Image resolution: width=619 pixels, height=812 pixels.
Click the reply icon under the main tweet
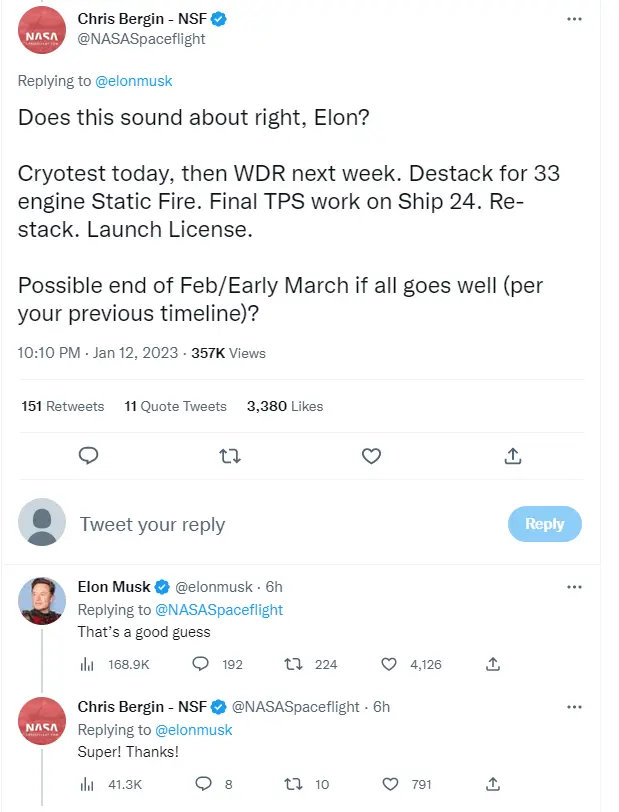(x=88, y=456)
